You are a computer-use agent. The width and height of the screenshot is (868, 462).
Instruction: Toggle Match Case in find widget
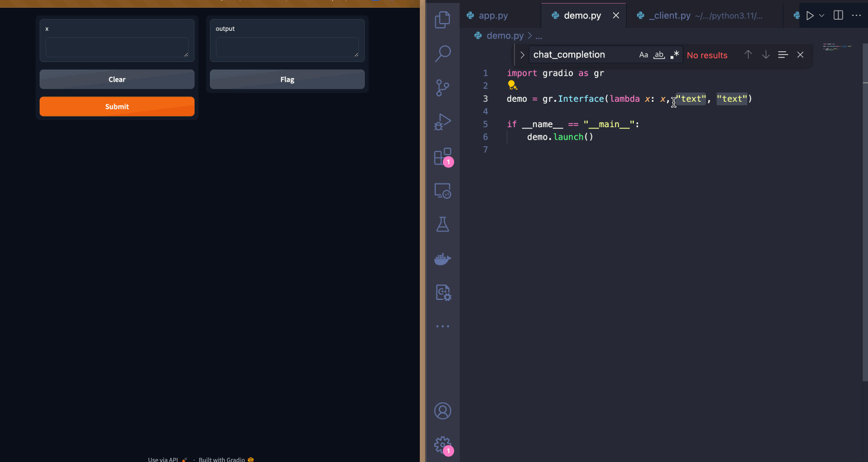(643, 55)
